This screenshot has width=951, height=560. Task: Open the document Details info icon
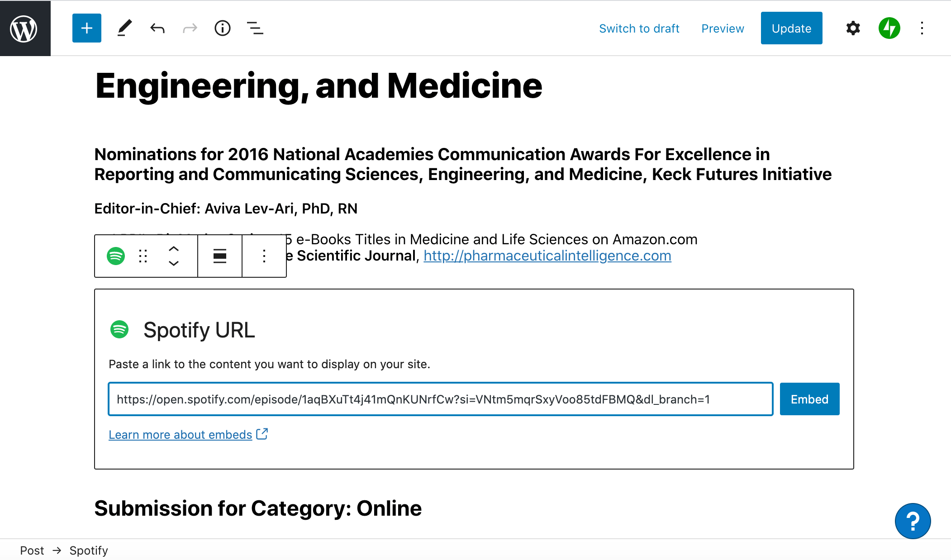(222, 28)
